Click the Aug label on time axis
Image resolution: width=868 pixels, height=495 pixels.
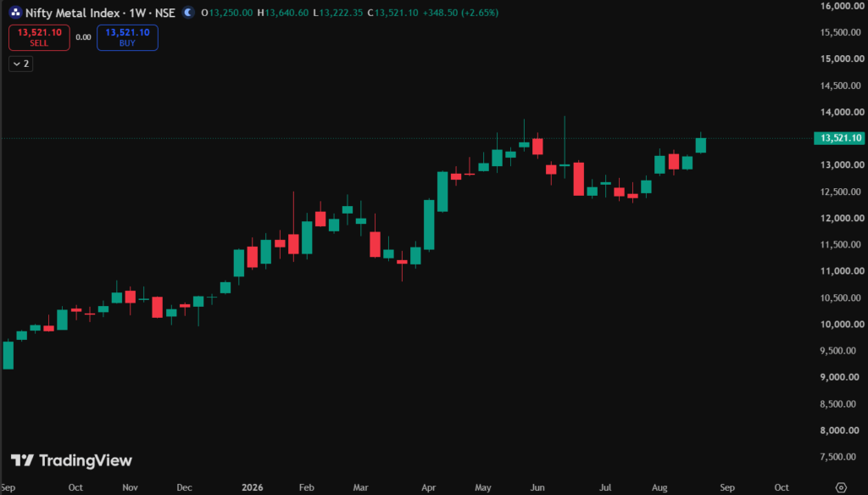pos(659,487)
